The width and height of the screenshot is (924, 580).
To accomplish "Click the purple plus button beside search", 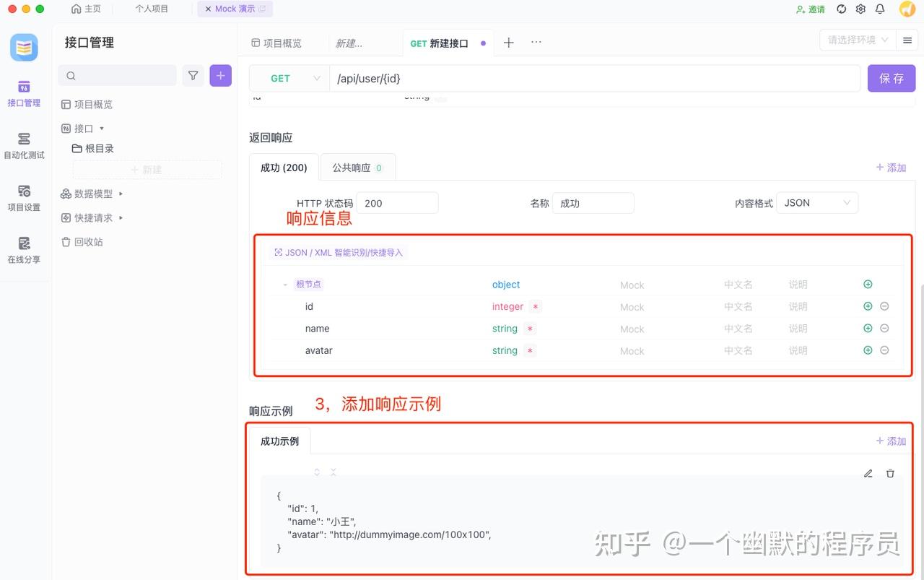I will point(221,75).
